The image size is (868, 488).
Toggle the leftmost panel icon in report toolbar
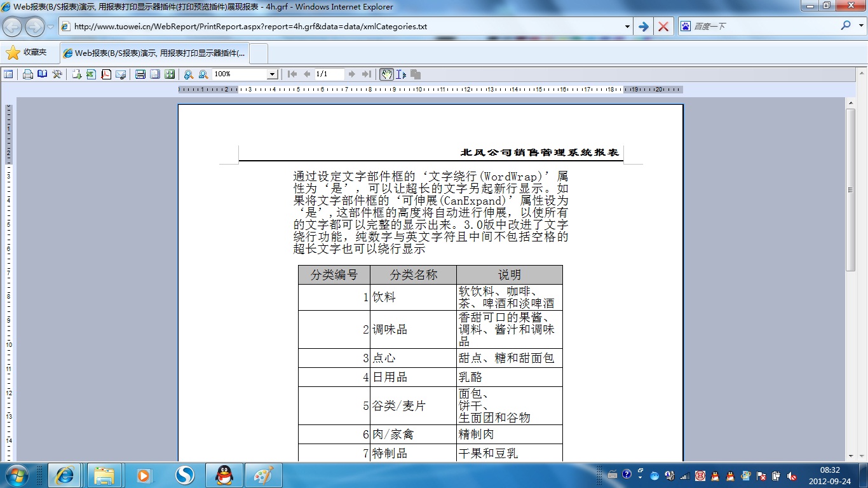pos(8,74)
